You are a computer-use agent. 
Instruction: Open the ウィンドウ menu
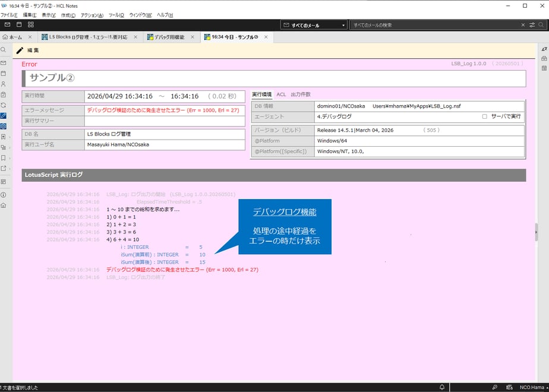(x=140, y=15)
